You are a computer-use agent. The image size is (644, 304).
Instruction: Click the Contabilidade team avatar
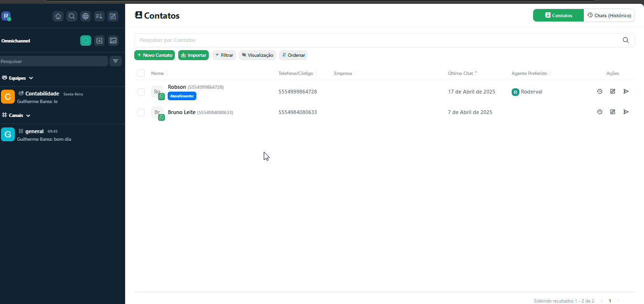coord(8,97)
